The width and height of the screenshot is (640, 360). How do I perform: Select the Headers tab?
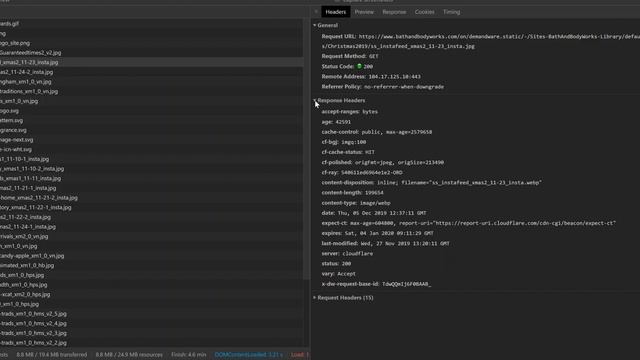tap(336, 12)
